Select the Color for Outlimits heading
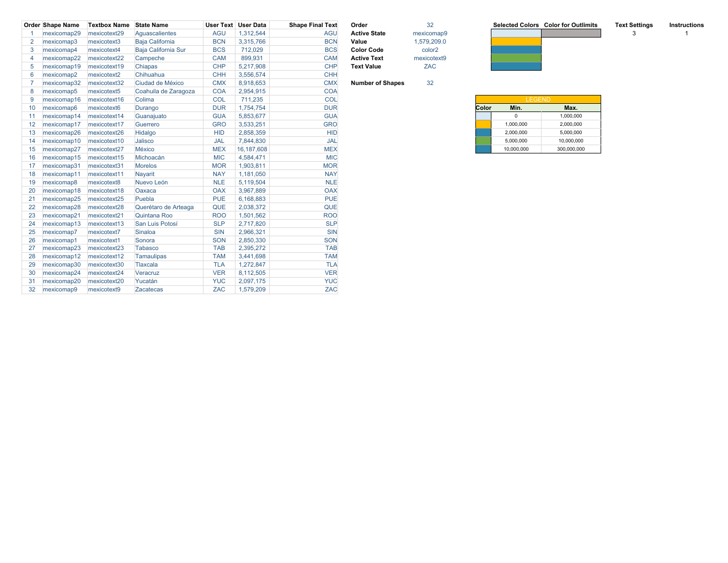 coord(571,25)
